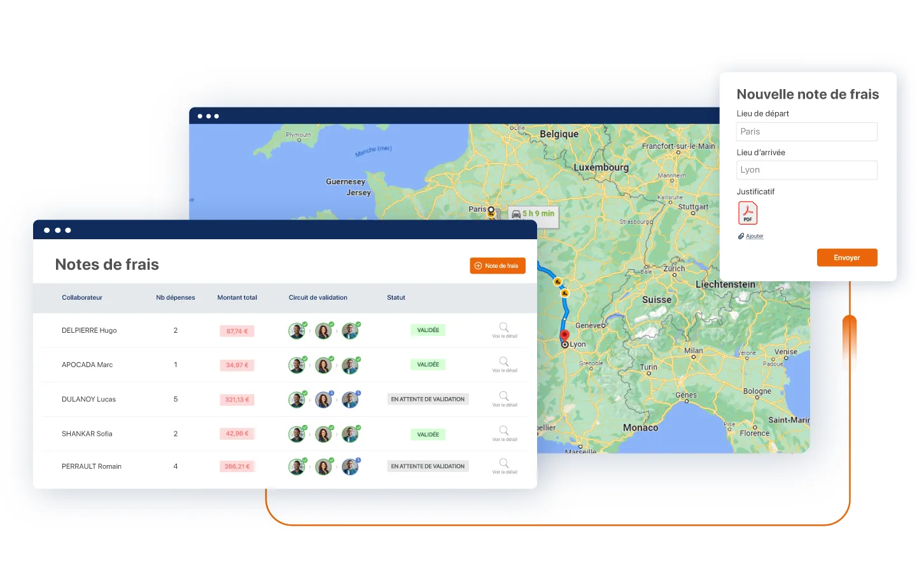
Task: Click first validator avatar in DULANOY Lucas row
Action: click(297, 400)
